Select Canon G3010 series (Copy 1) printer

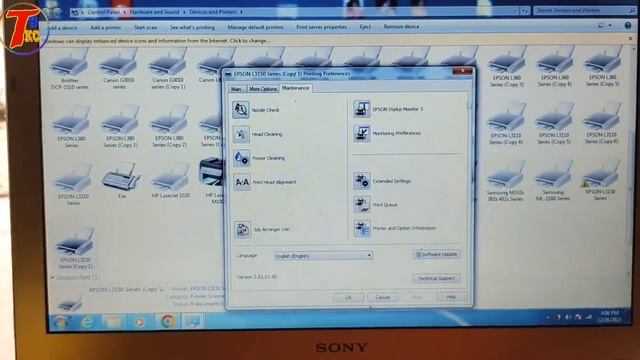point(168,69)
